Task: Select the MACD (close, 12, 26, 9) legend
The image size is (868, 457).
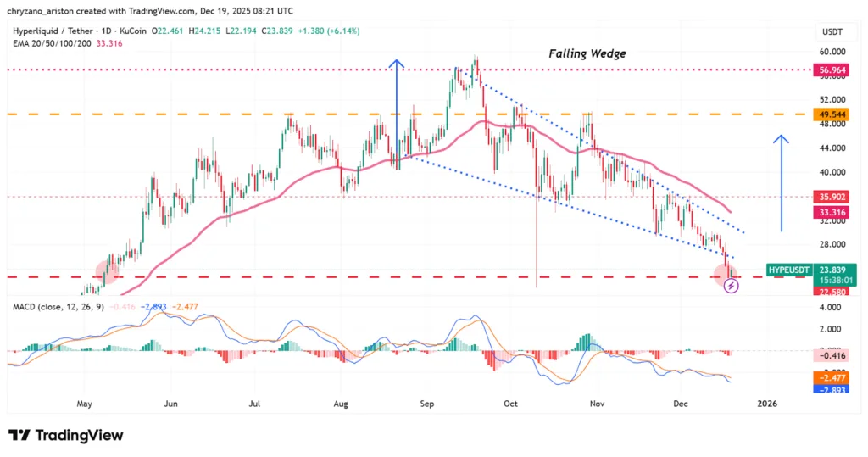Action: pos(56,306)
